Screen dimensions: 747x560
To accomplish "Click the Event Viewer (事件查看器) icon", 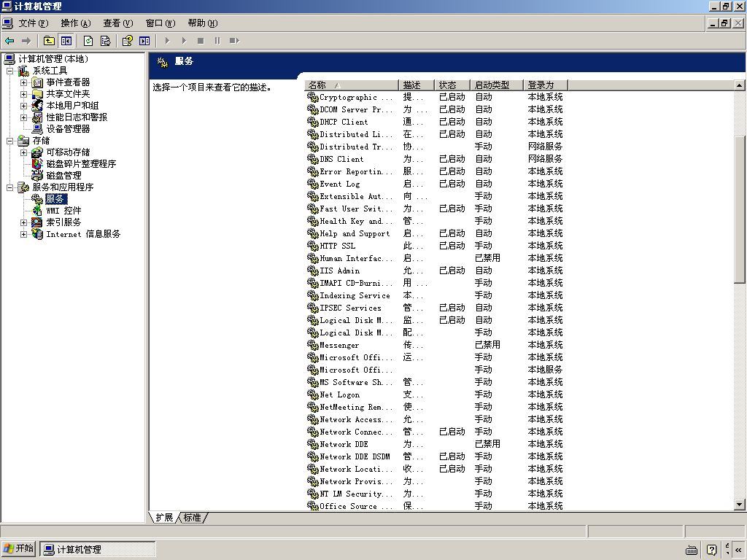I will [37, 83].
